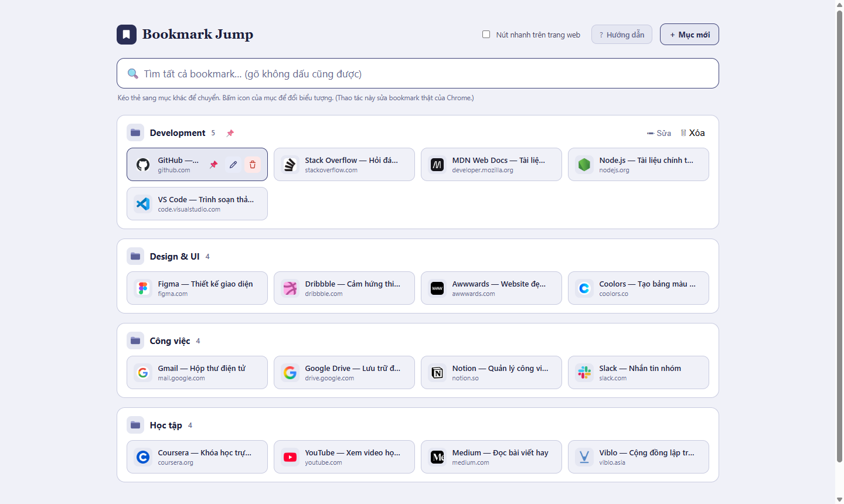Image resolution: width=844 pixels, height=504 pixels.
Task: Open the Google Drive bookmark card
Action: pyautogui.click(x=344, y=373)
